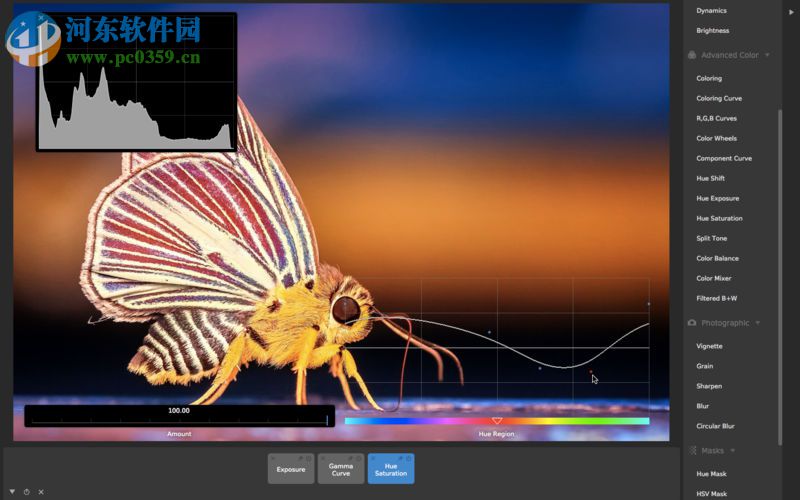The width and height of the screenshot is (800, 500).
Task: Add the Vignette filter
Action: pos(709,346)
